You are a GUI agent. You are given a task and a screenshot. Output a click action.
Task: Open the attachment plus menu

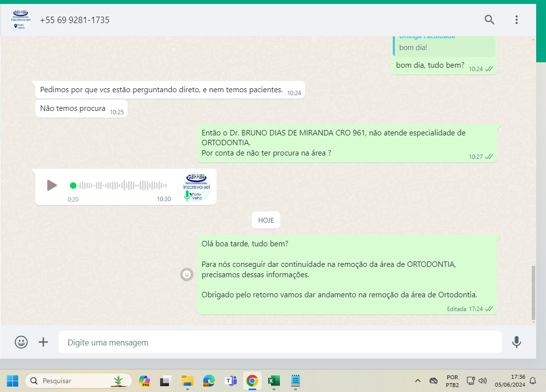coord(44,342)
